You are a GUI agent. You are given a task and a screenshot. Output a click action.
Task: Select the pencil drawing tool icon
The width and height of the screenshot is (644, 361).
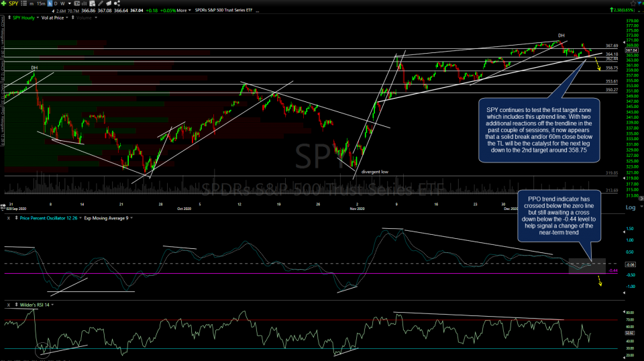pyautogui.click(x=101, y=3)
